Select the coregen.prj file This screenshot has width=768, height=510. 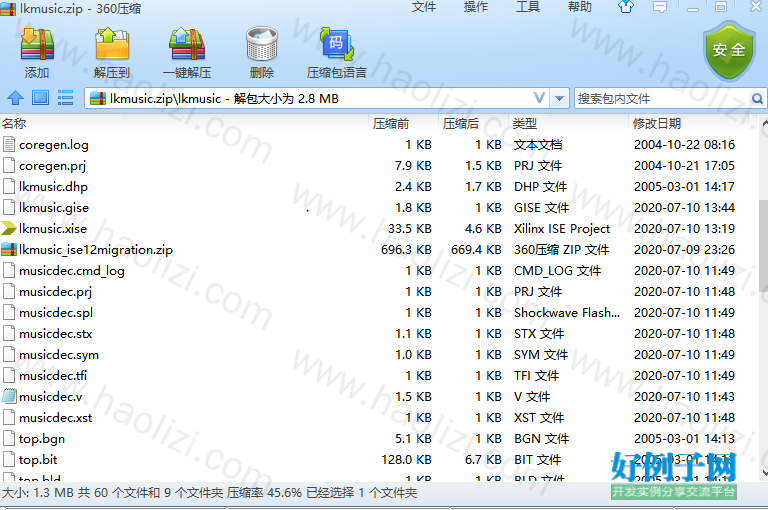click(x=52, y=166)
